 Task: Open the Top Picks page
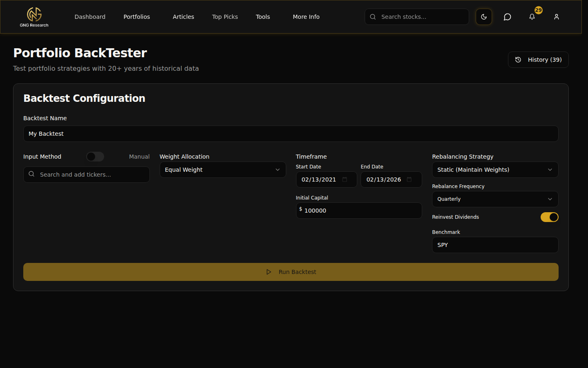point(225,17)
